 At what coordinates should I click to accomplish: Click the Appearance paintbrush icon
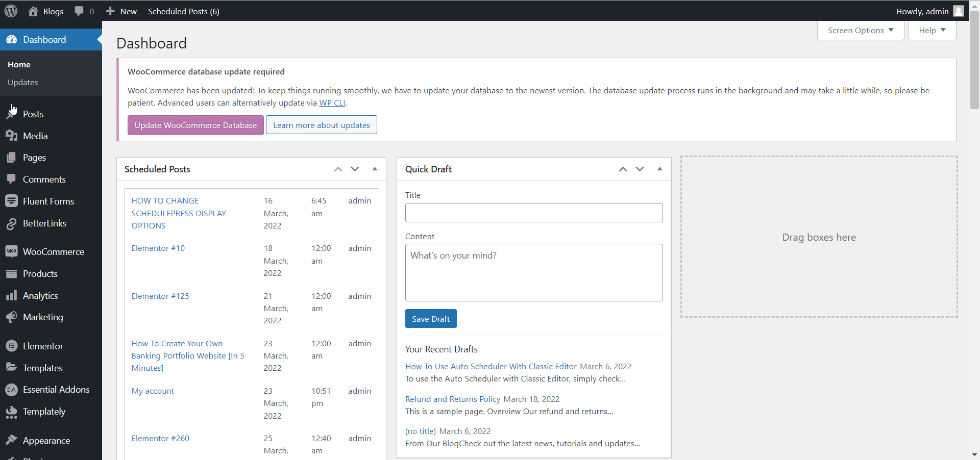click(x=12, y=440)
